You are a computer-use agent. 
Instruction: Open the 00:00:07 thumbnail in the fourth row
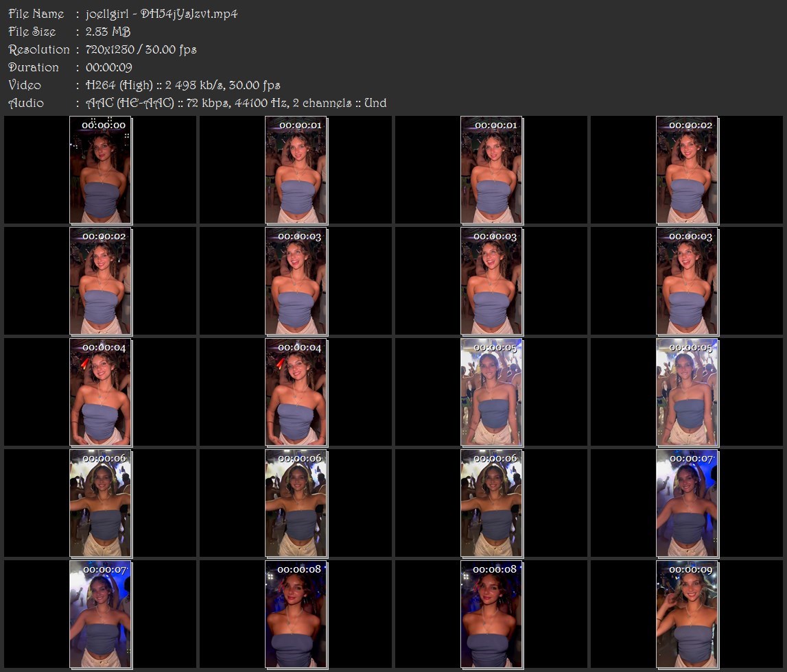point(687,503)
